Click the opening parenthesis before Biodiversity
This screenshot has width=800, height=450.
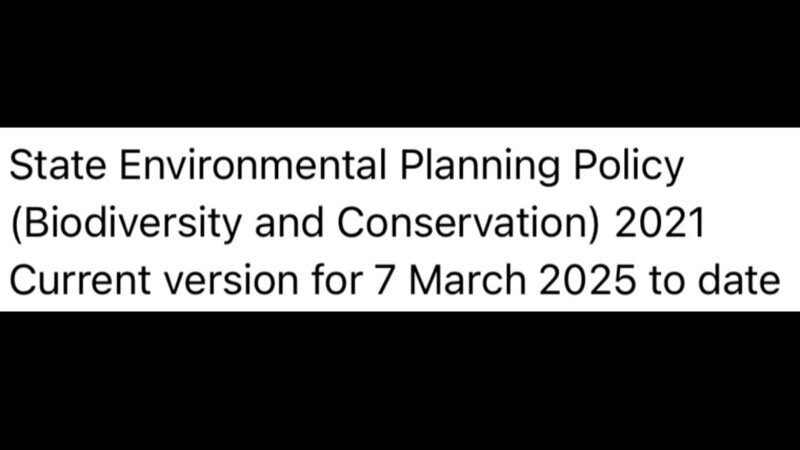pos(15,224)
